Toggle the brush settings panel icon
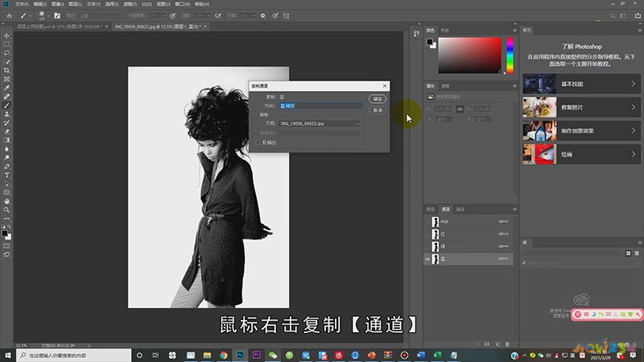This screenshot has width=644, height=362. click(x=57, y=16)
